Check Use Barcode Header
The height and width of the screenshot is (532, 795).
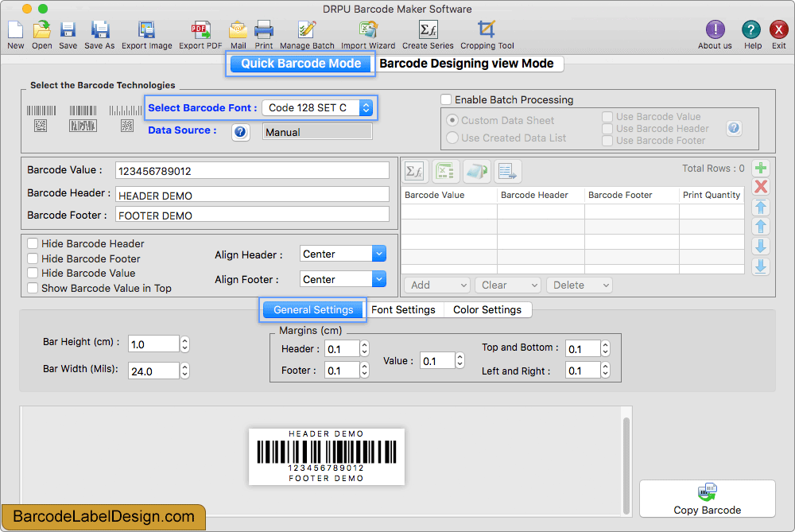coord(607,129)
